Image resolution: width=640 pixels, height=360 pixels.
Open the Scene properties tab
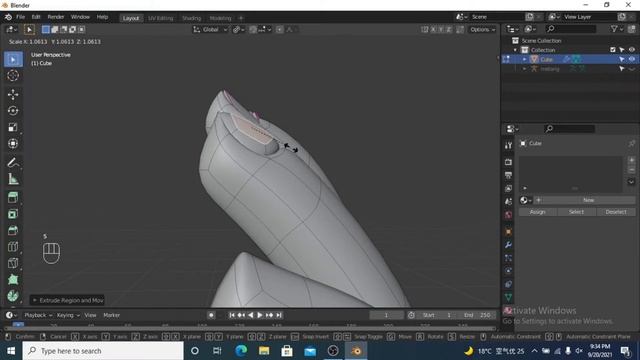point(508,201)
